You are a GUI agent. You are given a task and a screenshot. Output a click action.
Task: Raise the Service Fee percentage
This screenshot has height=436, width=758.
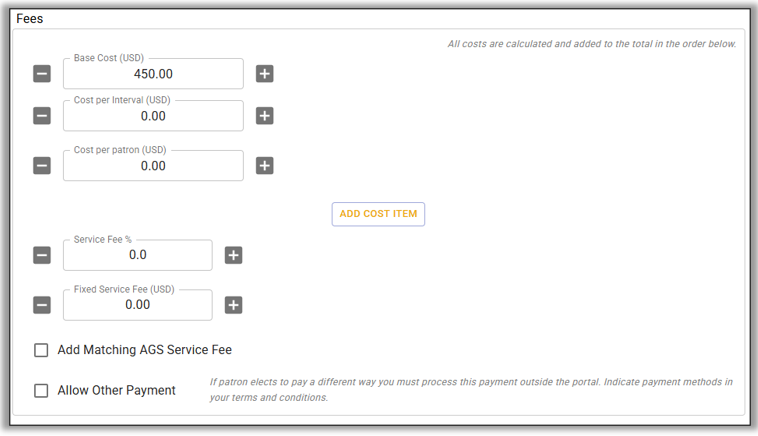pyautogui.click(x=233, y=255)
